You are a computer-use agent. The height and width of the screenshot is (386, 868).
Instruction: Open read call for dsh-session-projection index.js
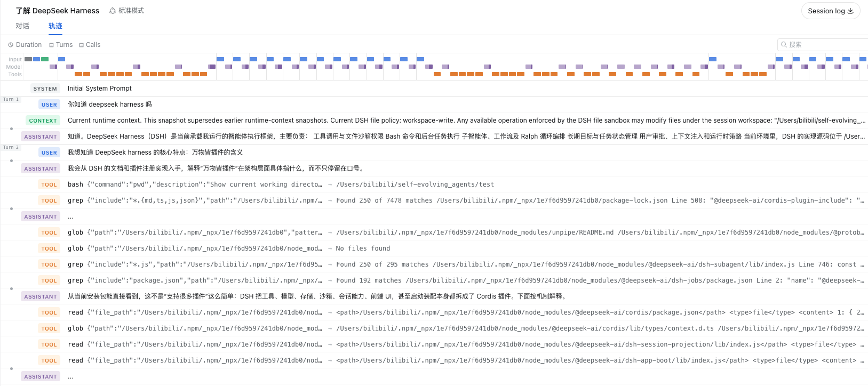coord(434,344)
